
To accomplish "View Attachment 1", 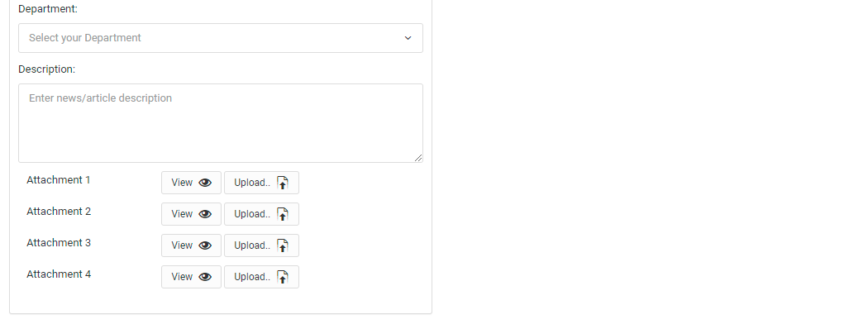I will pyautogui.click(x=191, y=183).
